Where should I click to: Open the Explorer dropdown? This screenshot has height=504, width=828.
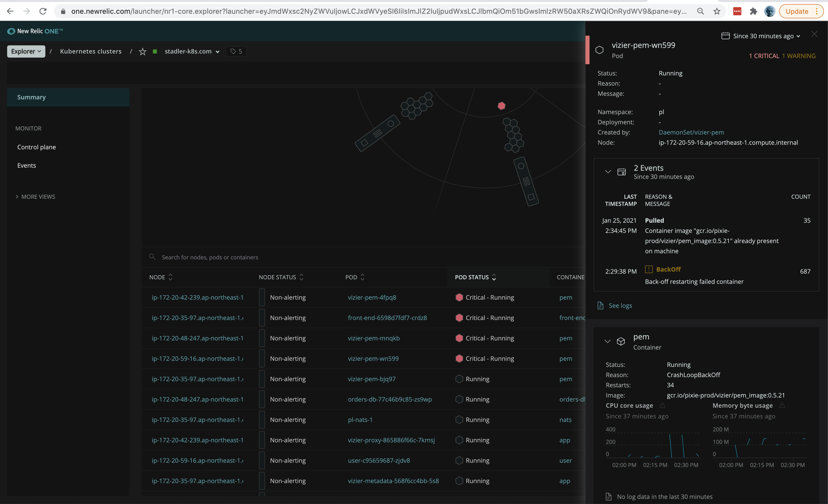point(26,51)
